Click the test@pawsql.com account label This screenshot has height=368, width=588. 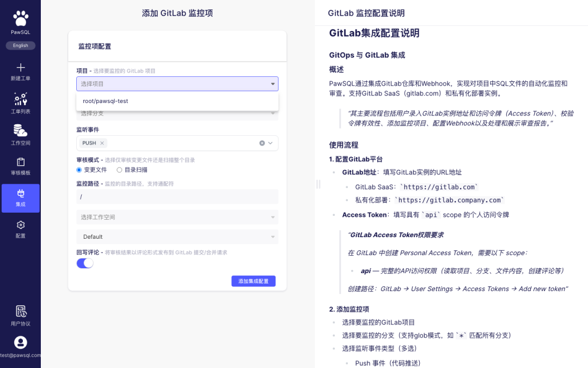click(x=21, y=355)
